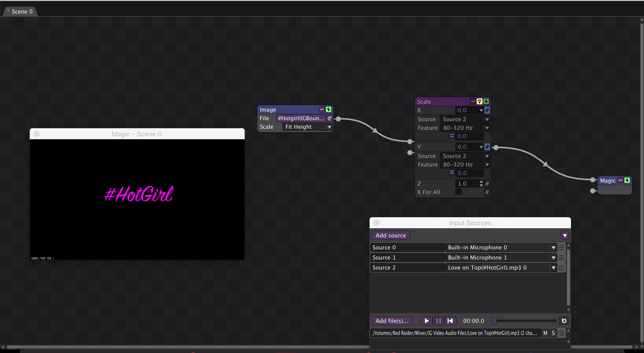Toggle the Scale node green bolt icon

(486, 102)
